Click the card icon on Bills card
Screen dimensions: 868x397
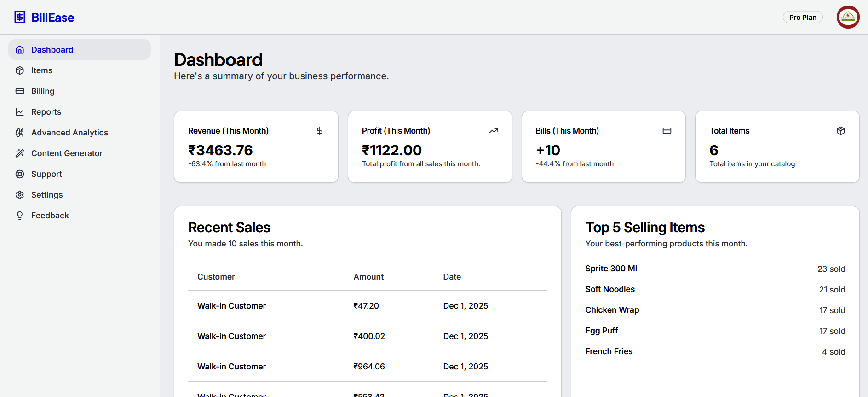[667, 131]
